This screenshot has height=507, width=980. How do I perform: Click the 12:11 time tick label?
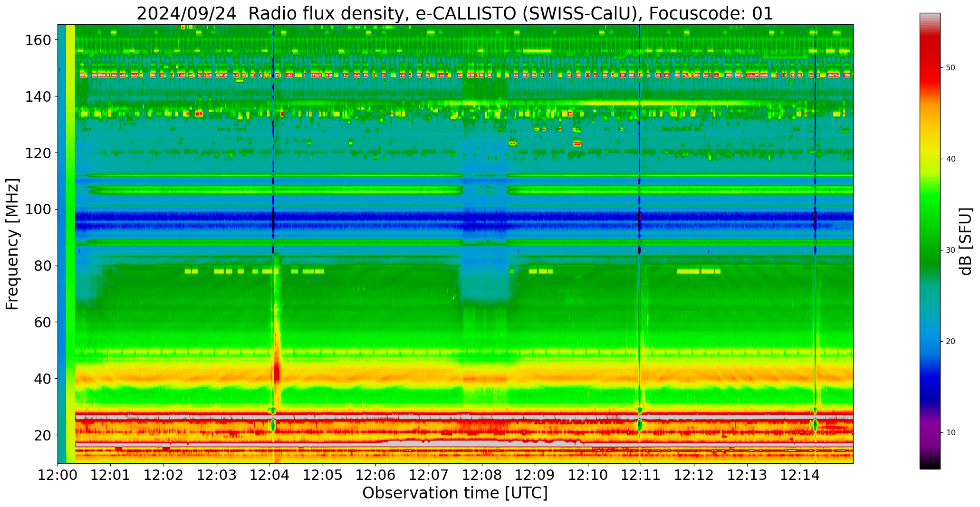(641, 475)
